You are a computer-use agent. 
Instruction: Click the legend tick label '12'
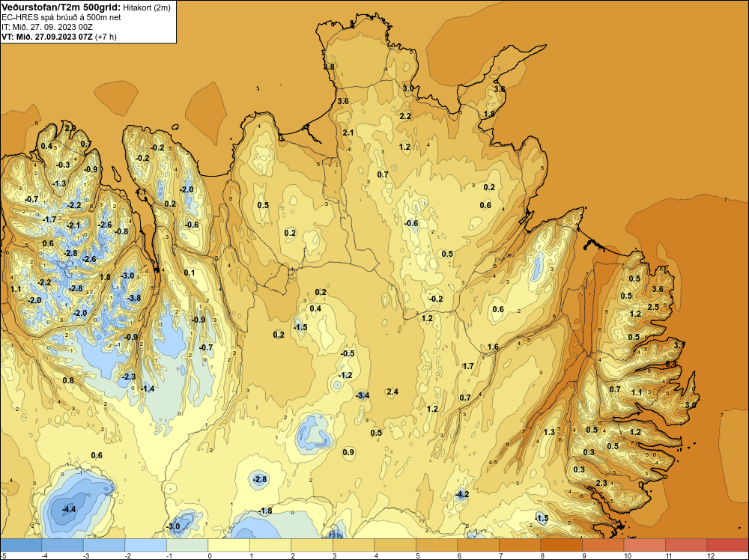coord(710,556)
